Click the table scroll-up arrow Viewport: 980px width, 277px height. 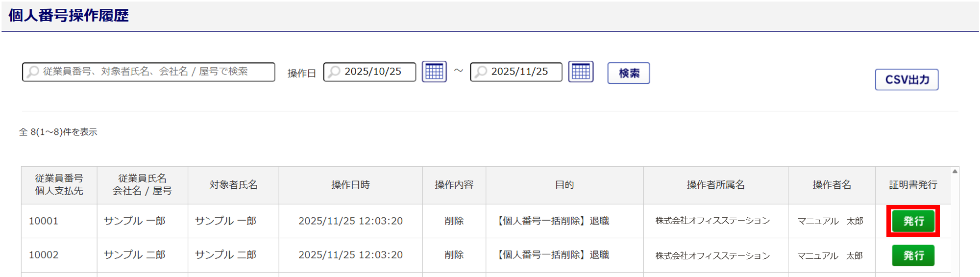(955, 172)
